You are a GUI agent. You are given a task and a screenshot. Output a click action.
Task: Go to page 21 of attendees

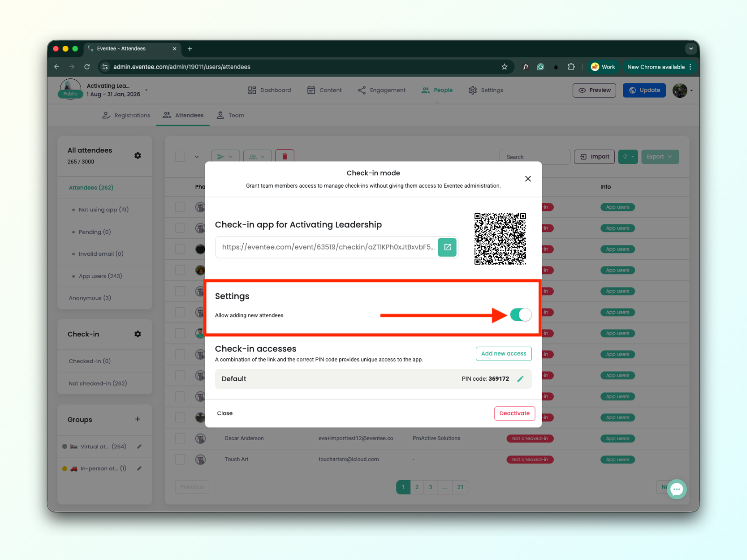pos(460,487)
